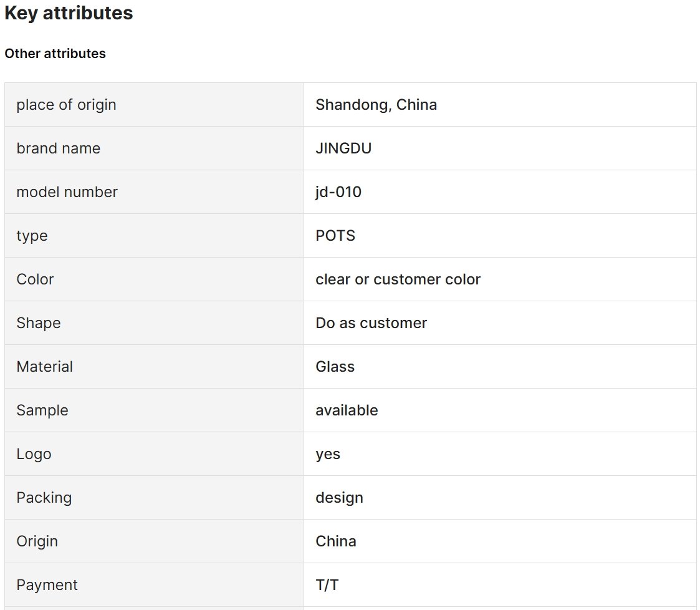Viewport: 700px width, 610px height.
Task: Select the brand name label cell
Action: [x=155, y=148]
